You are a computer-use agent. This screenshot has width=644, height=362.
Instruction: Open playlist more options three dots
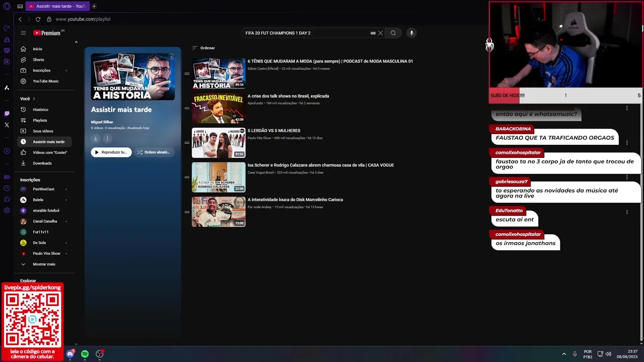coord(107,138)
